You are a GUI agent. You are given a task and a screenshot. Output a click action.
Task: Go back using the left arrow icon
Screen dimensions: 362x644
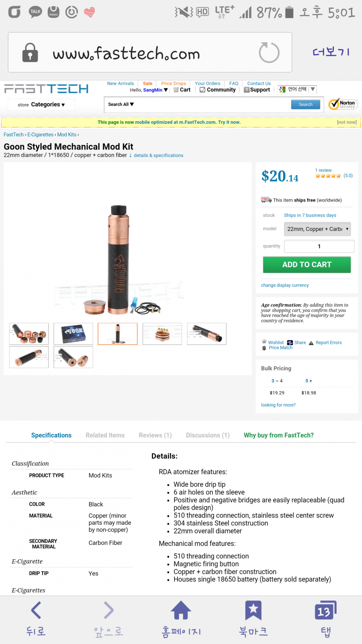point(36,610)
